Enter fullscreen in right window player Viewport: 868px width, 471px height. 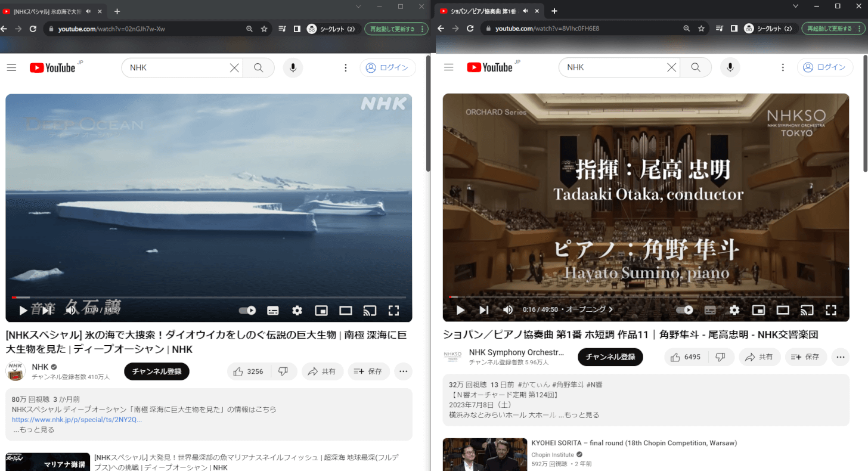coord(831,309)
